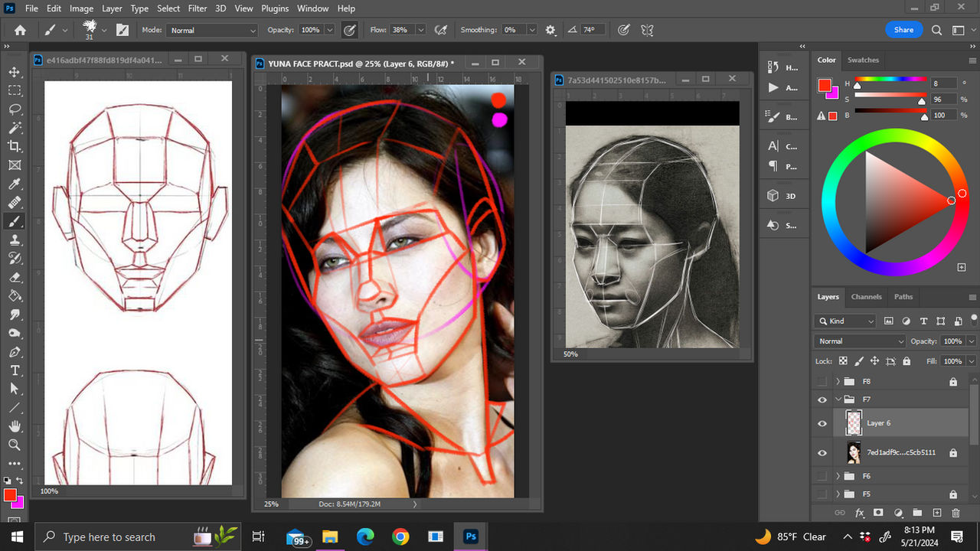This screenshot has height=551, width=980.
Task: Select the Clone Stamp tool
Action: [15, 240]
